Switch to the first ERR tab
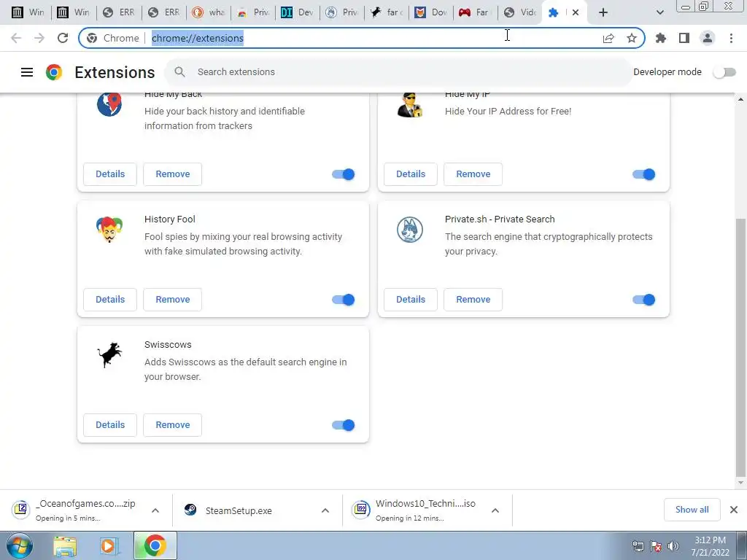Viewport: 747px width, 560px height. coord(119,12)
